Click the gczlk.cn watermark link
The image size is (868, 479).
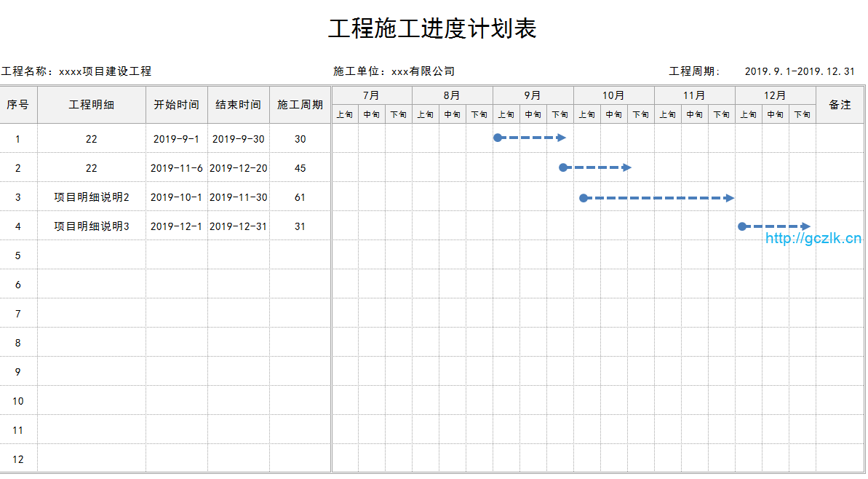[813, 238]
